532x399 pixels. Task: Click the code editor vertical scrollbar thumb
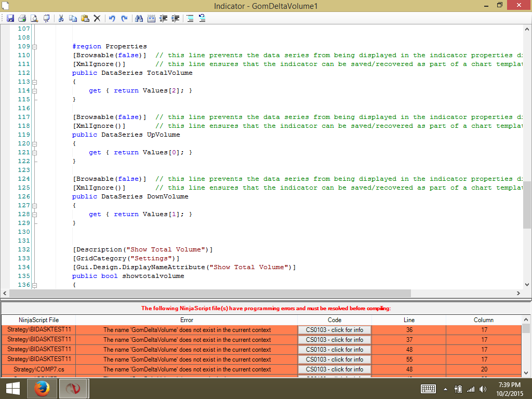[x=527, y=205]
